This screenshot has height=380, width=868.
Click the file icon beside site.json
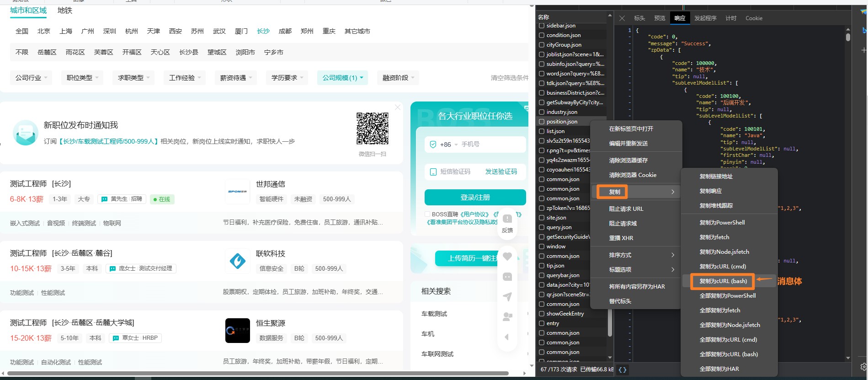(542, 218)
